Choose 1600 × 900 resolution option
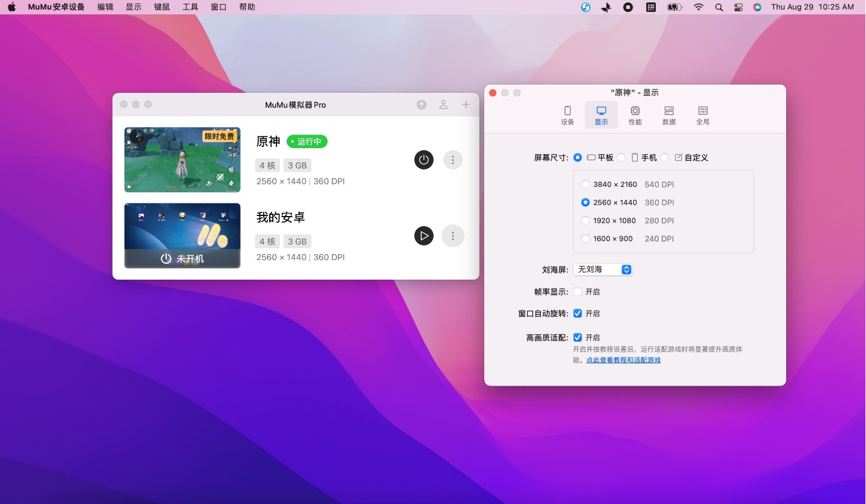The width and height of the screenshot is (866, 504). click(x=585, y=239)
